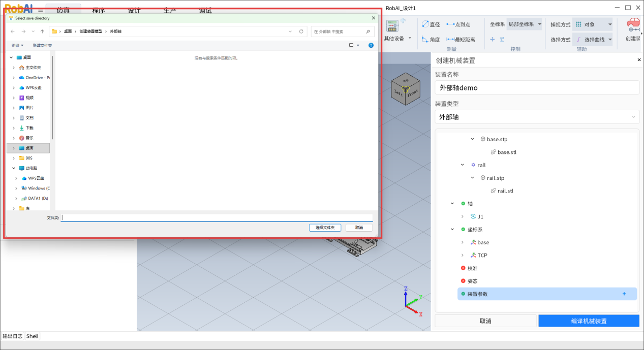Click the up-one-level arrow in save dialog
The image size is (644, 350).
click(42, 31)
